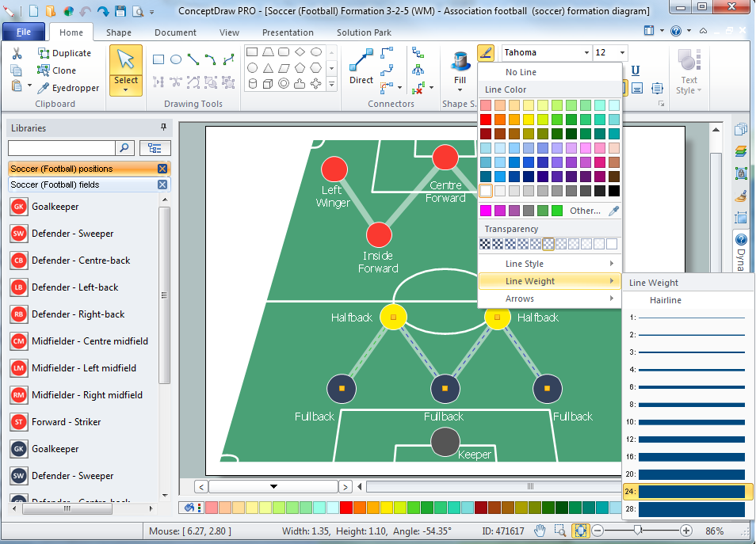The width and height of the screenshot is (756, 544).
Task: Open the Layers panel on the right sidebar
Action: 741,150
